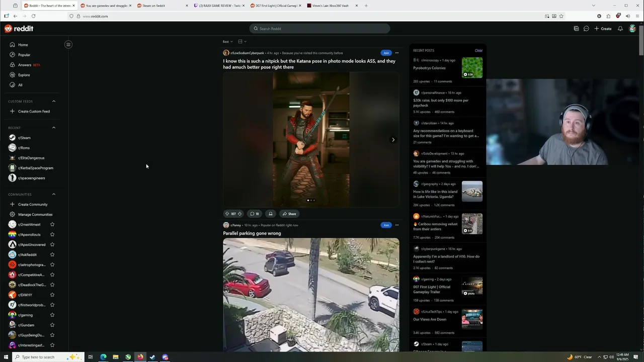Favorite r/AskReddit with its star
The width and height of the screenshot is (644, 362).
52,254
